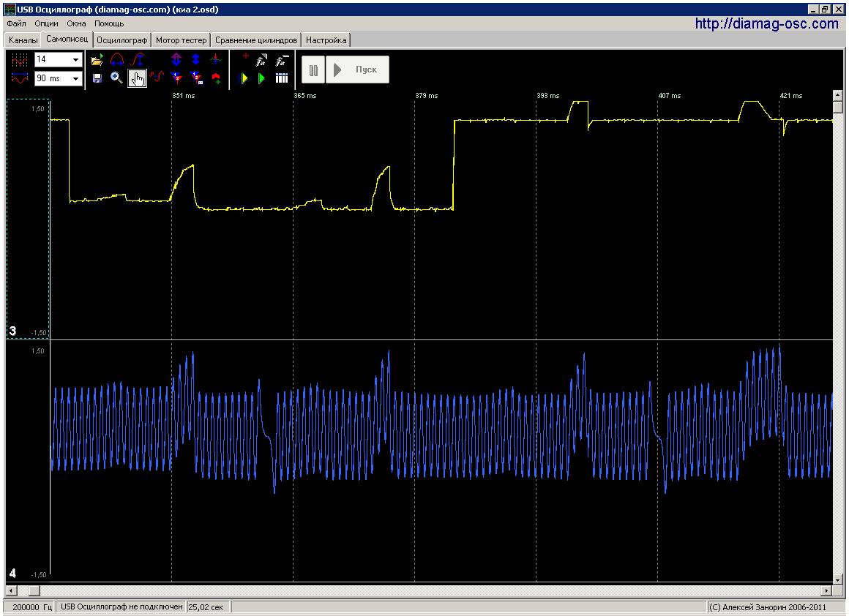Click the red sine wave icon beside the hand tool
This screenshot has height=616, width=849.
pyautogui.click(x=157, y=77)
